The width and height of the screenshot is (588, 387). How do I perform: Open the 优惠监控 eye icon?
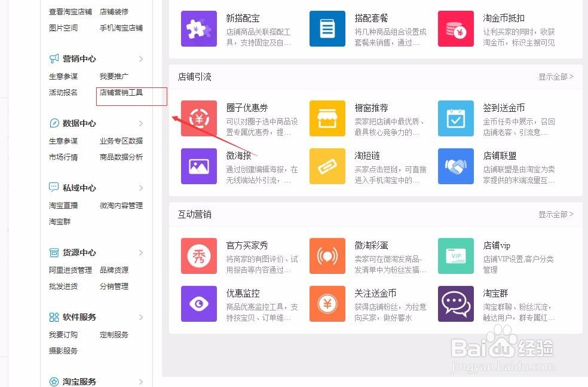199,304
